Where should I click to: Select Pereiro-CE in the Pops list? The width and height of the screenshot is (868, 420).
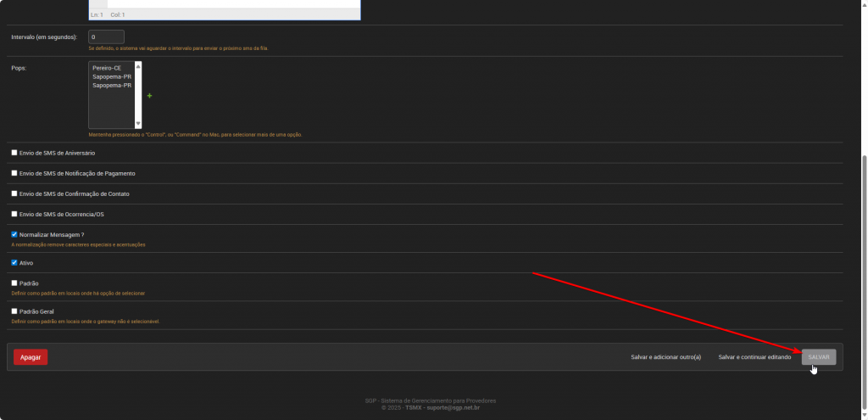pos(107,68)
